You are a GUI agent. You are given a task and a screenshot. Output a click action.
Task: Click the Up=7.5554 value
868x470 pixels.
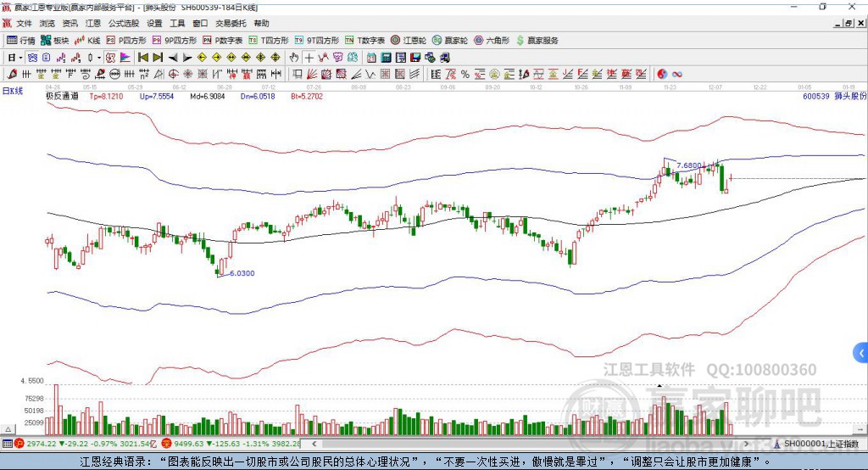click(x=157, y=96)
